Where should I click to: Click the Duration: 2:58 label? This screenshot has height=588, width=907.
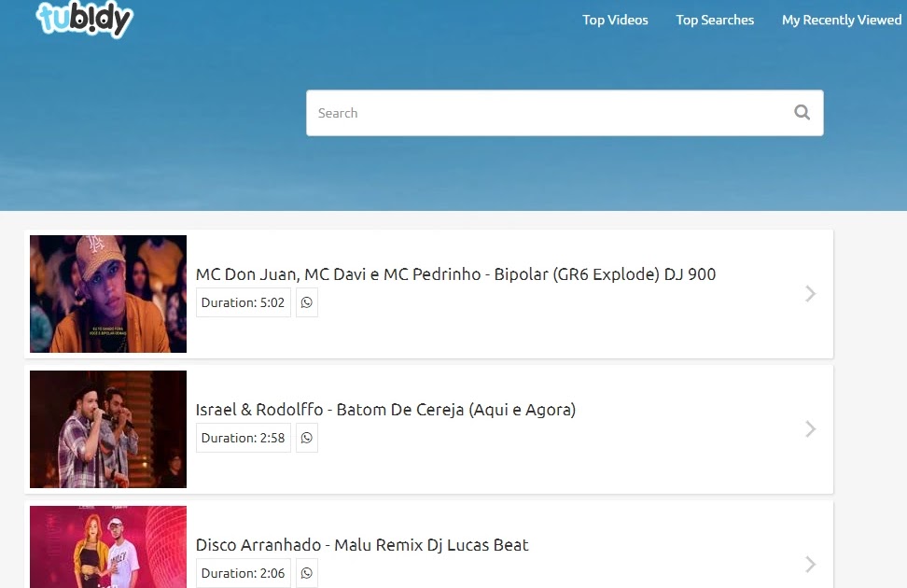pos(243,438)
